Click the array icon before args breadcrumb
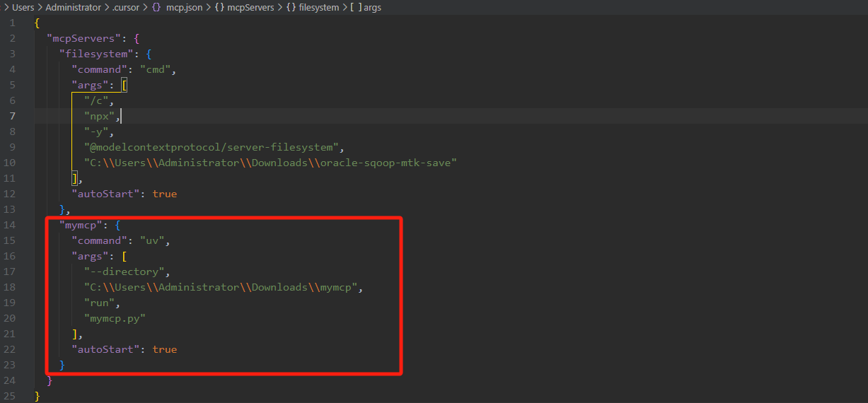Viewport: 868px width, 403px height. coord(355,7)
